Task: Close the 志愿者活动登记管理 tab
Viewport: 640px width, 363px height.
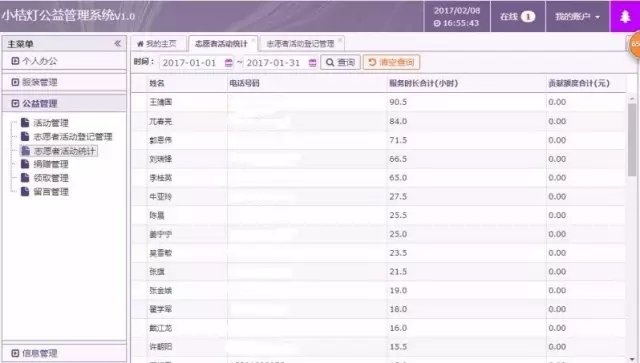Action: 340,40
